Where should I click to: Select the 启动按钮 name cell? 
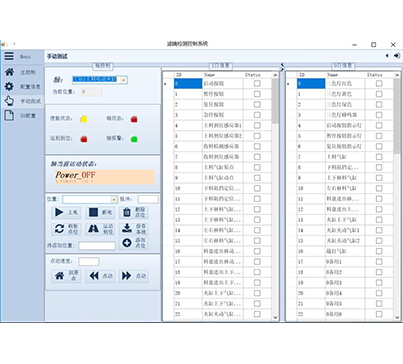tap(223, 84)
